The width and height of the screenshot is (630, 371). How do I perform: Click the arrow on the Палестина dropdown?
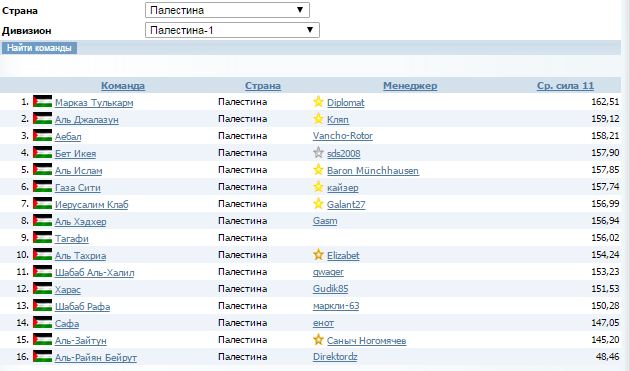tap(300, 10)
